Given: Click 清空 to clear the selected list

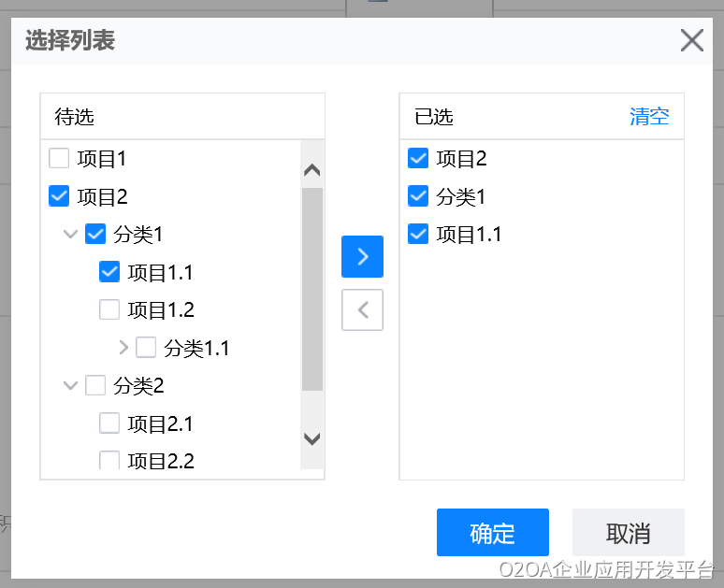Looking at the screenshot, I should click(649, 117).
